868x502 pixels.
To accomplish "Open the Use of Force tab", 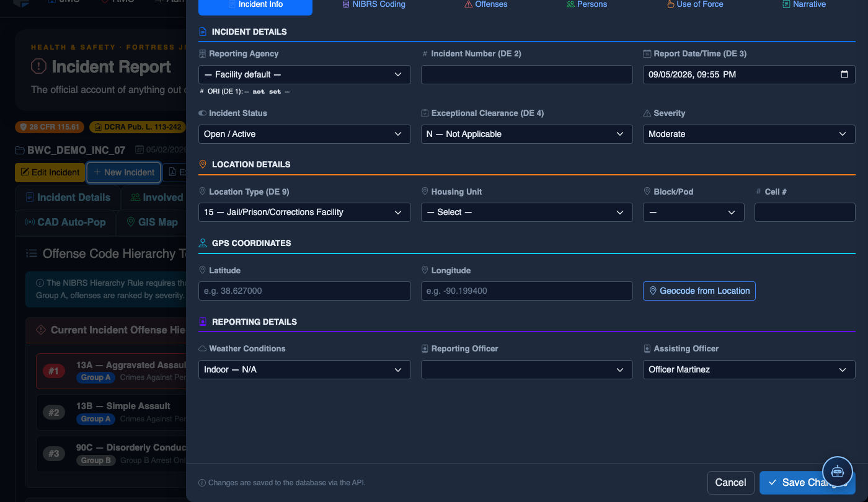I will pos(695,4).
